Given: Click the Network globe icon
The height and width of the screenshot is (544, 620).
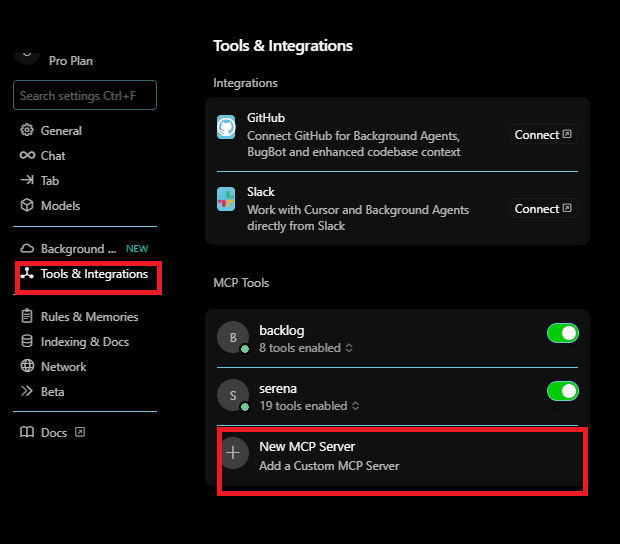Looking at the screenshot, I should (x=27, y=366).
